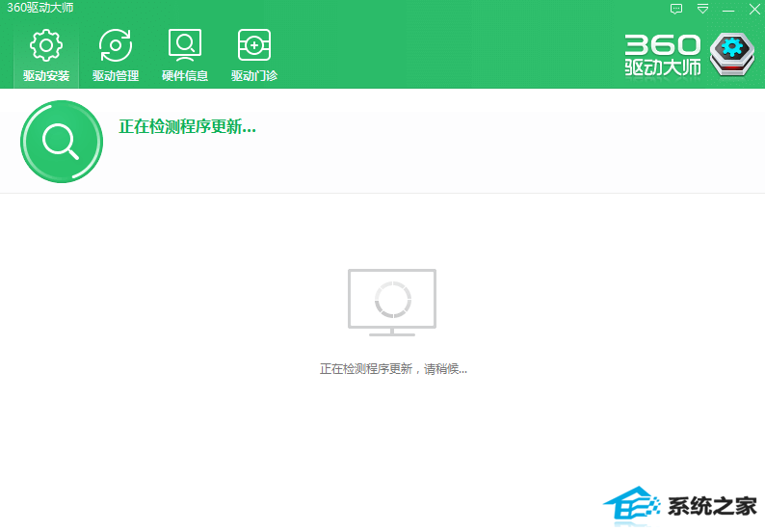Go to the 驱动门诊 tab label
Screen dimensions: 765x532
pos(254,76)
